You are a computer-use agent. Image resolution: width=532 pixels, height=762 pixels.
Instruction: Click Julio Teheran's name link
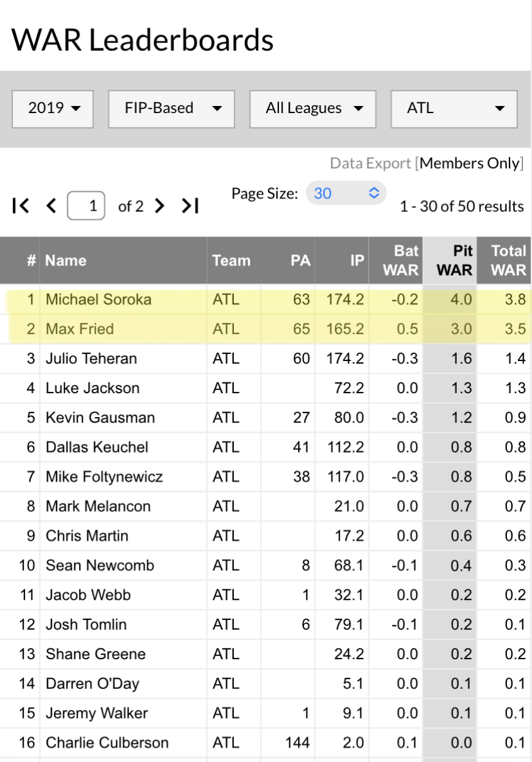click(x=91, y=359)
